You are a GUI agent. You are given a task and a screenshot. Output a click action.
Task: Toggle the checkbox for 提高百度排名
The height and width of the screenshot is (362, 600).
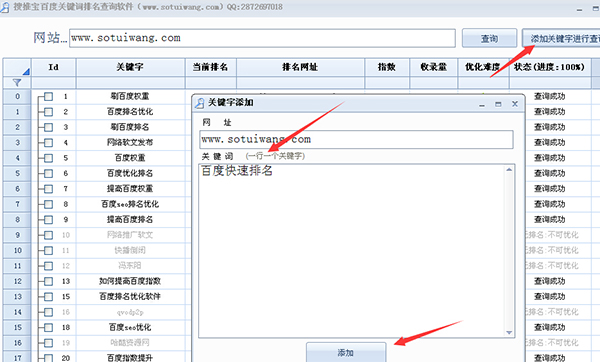click(x=49, y=220)
